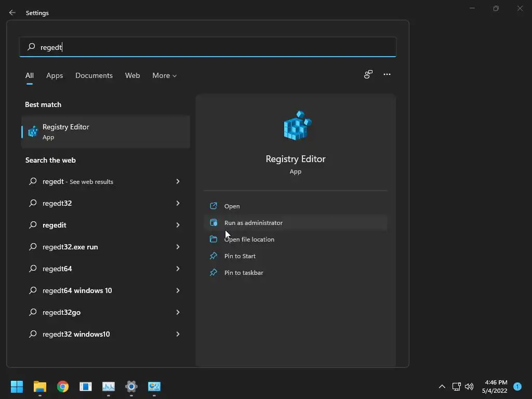
Task: Open the Control Panel taskbar icon
Action: point(154,387)
